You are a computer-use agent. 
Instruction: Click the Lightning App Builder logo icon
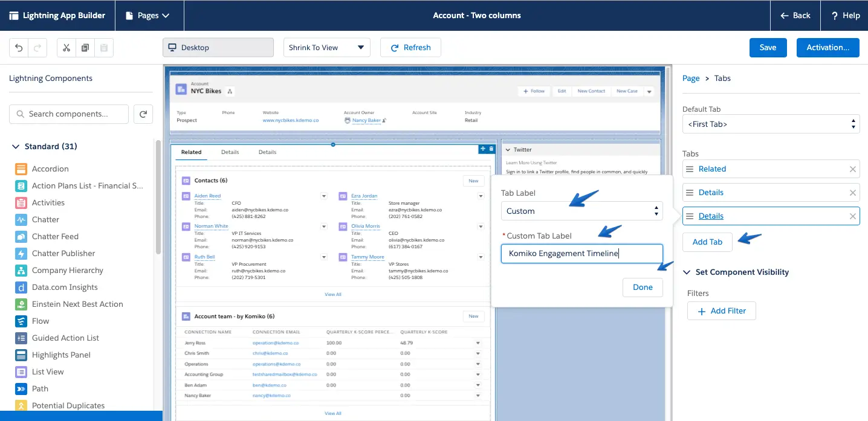coord(14,16)
